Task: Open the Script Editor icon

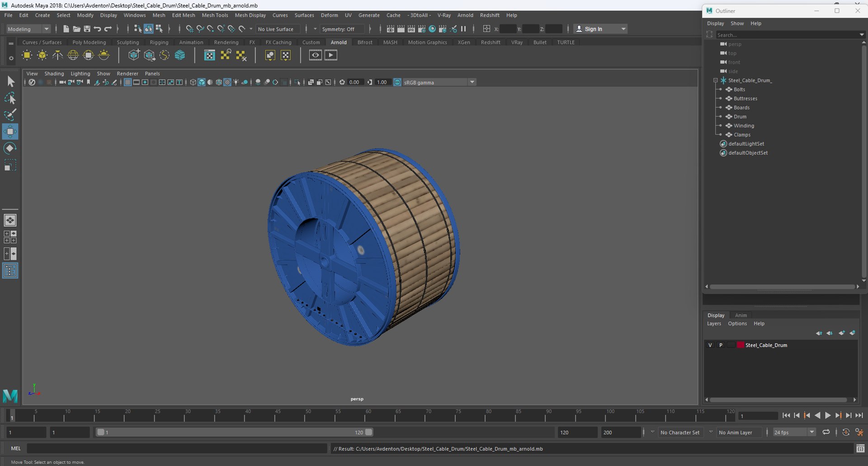Action: point(860,449)
